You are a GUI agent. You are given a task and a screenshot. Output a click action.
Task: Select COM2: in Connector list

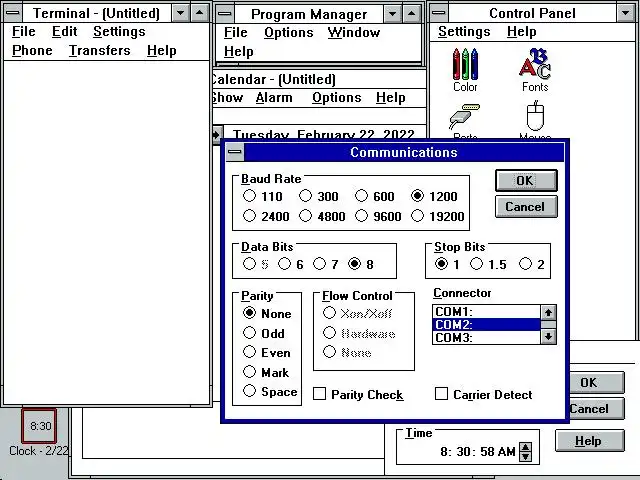point(487,324)
